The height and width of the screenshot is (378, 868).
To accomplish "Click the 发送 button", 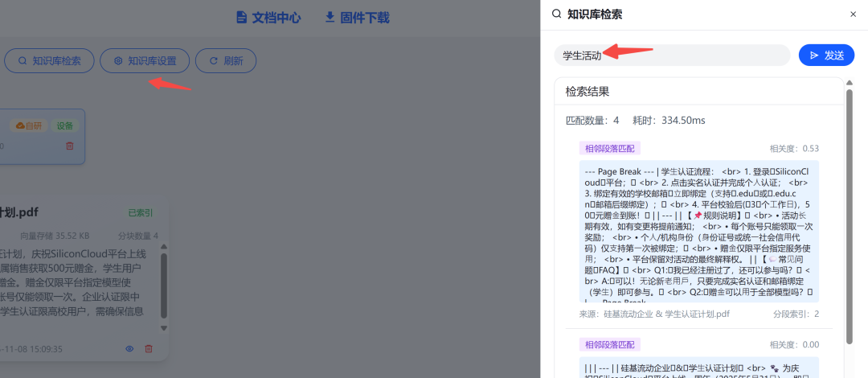I will point(826,55).
